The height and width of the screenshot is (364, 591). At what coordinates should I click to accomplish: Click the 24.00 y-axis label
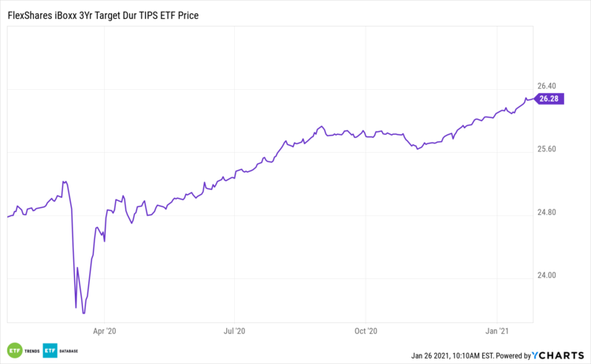pos(546,275)
